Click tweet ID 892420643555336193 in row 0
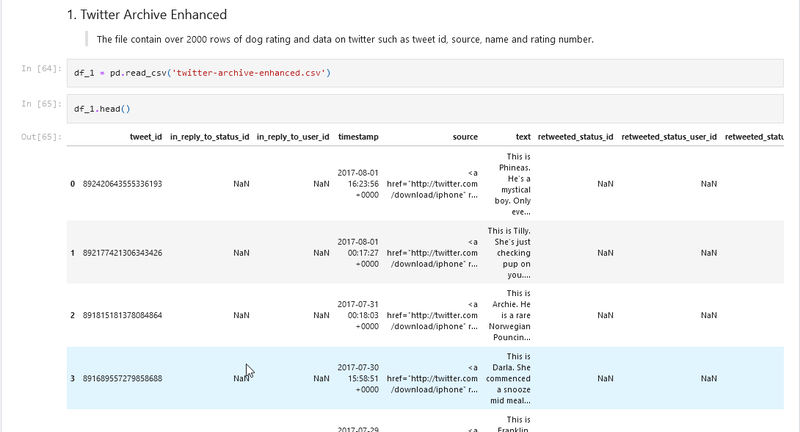Image resolution: width=800 pixels, height=432 pixels. click(x=122, y=184)
